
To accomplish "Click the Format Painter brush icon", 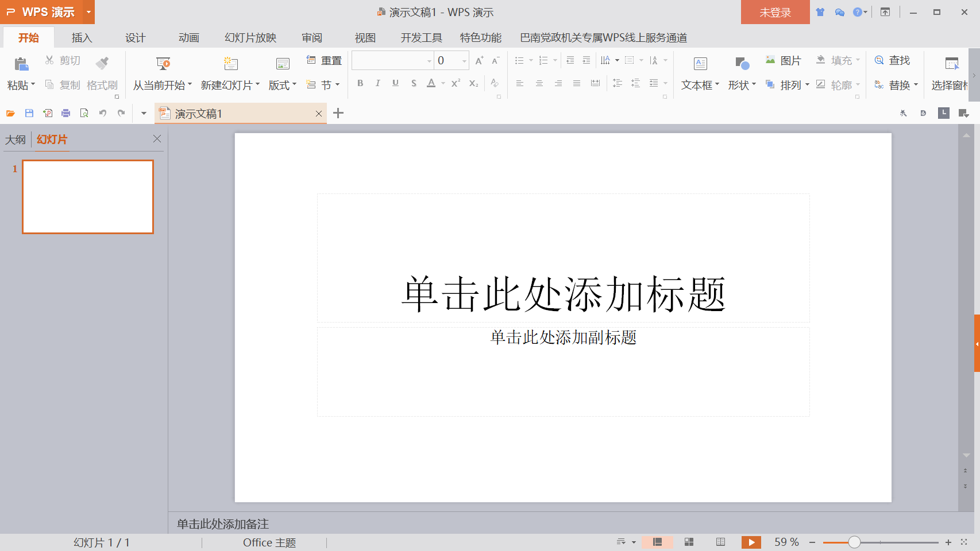I will coord(102,63).
